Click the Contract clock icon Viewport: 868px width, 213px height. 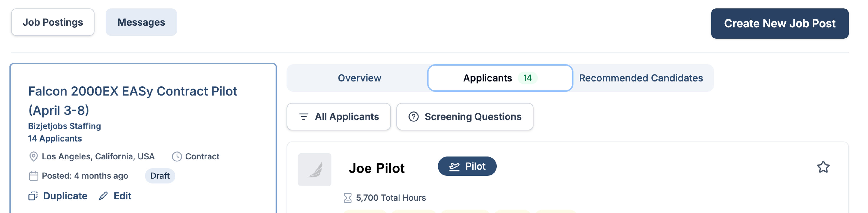[177, 156]
